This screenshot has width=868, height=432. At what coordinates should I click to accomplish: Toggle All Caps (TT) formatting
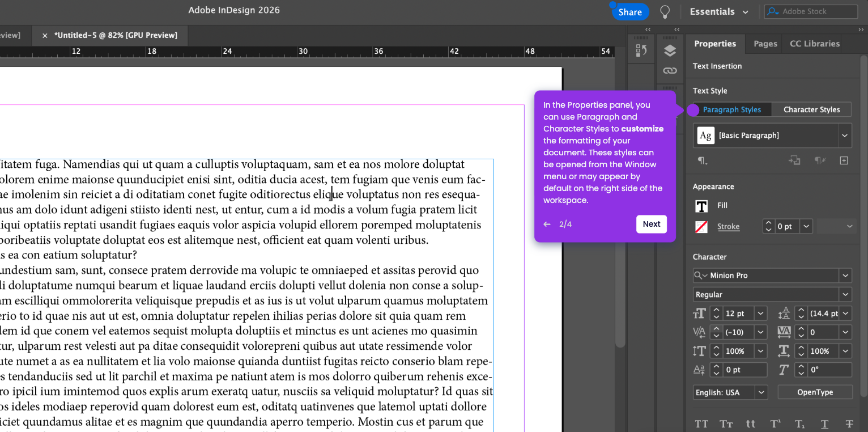[x=701, y=424]
